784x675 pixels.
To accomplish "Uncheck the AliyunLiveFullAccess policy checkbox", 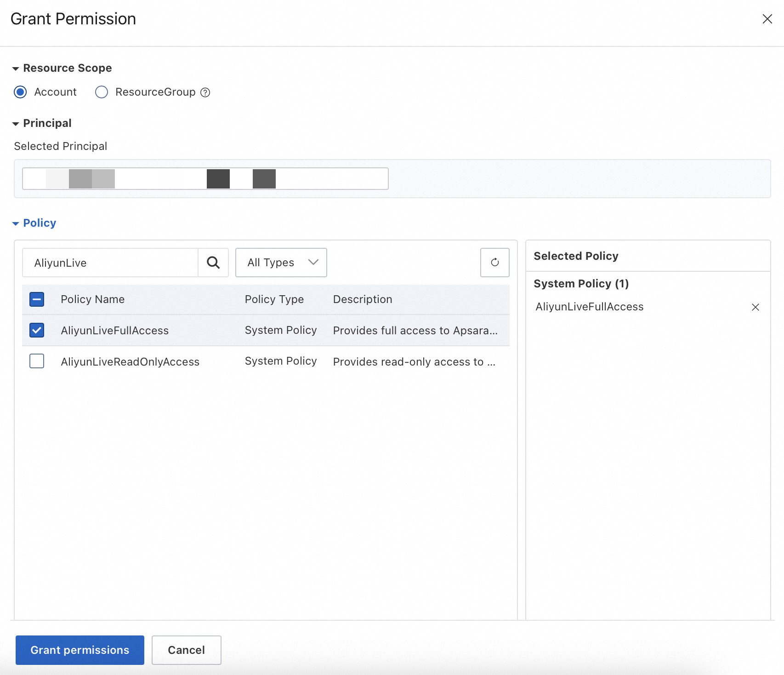I will [x=37, y=330].
